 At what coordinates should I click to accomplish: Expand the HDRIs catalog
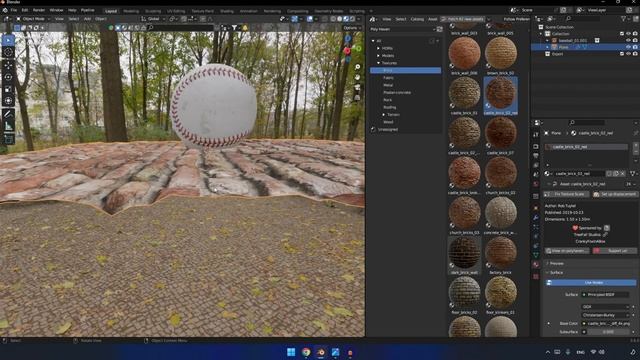click(x=378, y=48)
